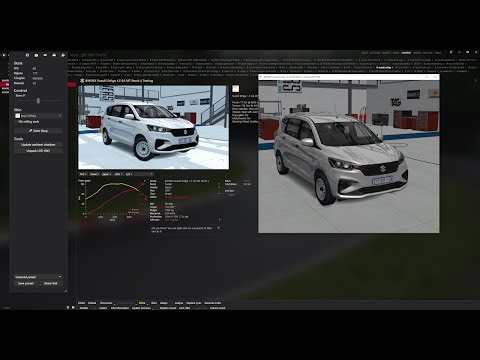The image size is (480, 360).
Task: Open the preset dropdown above Save preset
Action: [38, 277]
